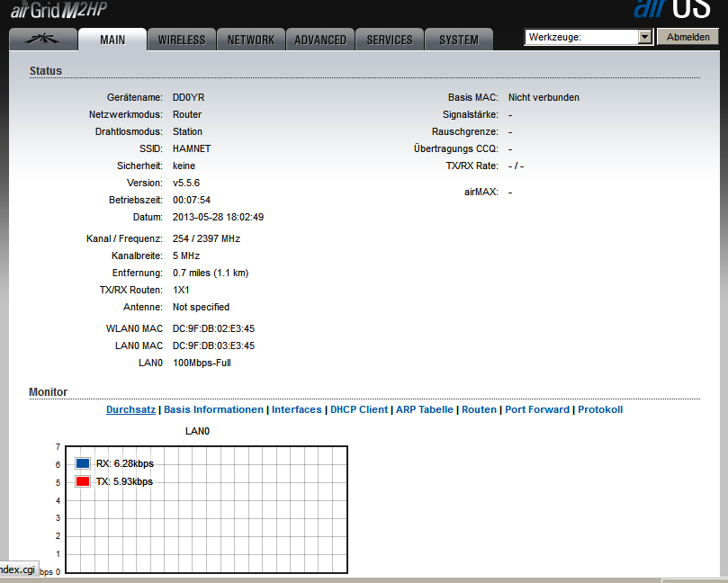Click the blue RX legend swatch

pyautogui.click(x=83, y=463)
